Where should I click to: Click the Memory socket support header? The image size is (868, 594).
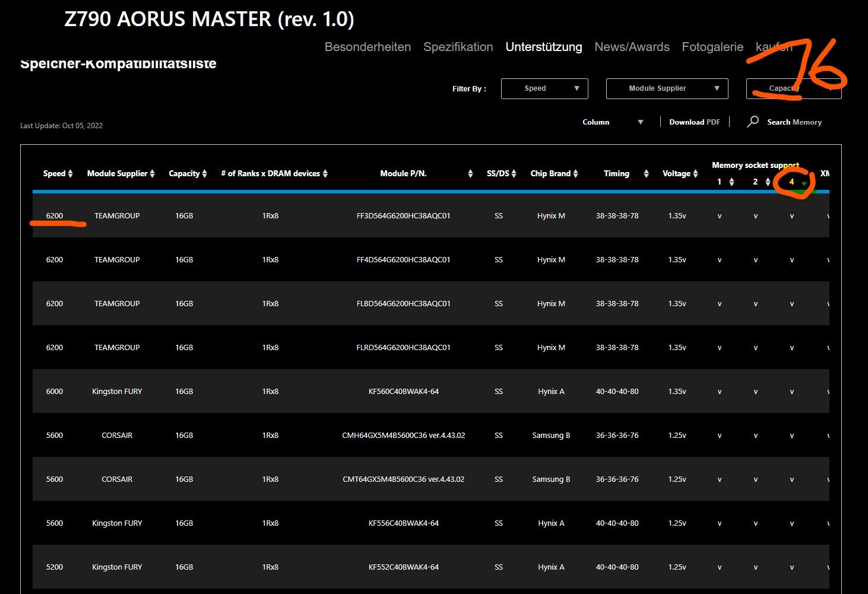pos(755,166)
